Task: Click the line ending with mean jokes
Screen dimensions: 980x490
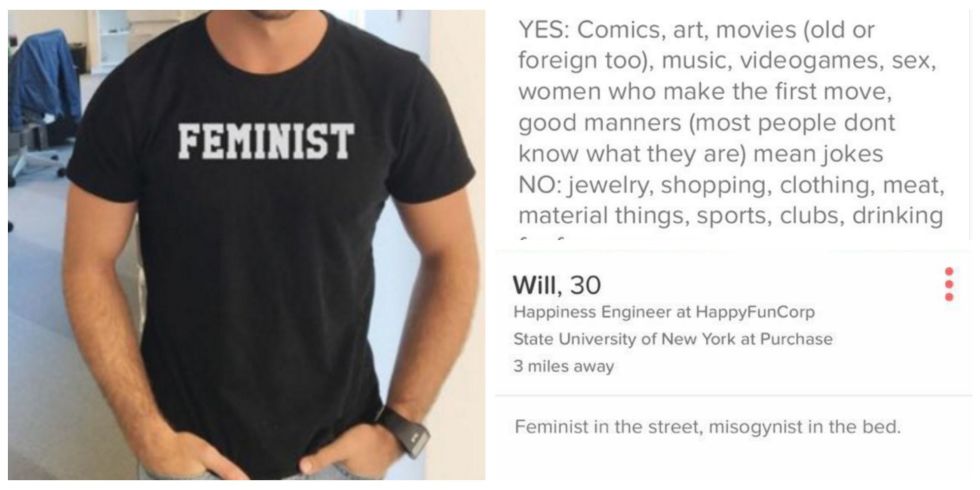Action: coord(701,153)
